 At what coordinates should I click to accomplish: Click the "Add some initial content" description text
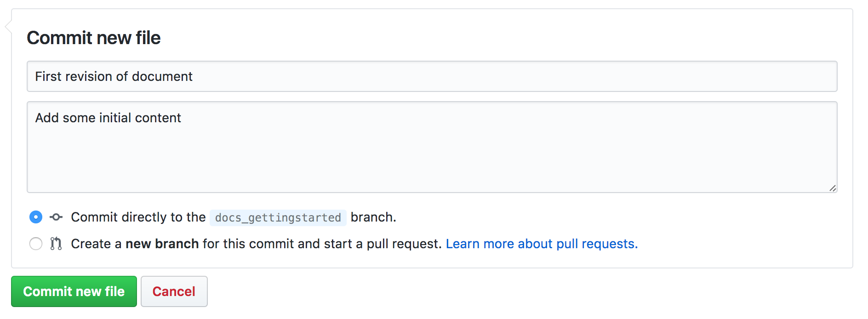coord(108,118)
